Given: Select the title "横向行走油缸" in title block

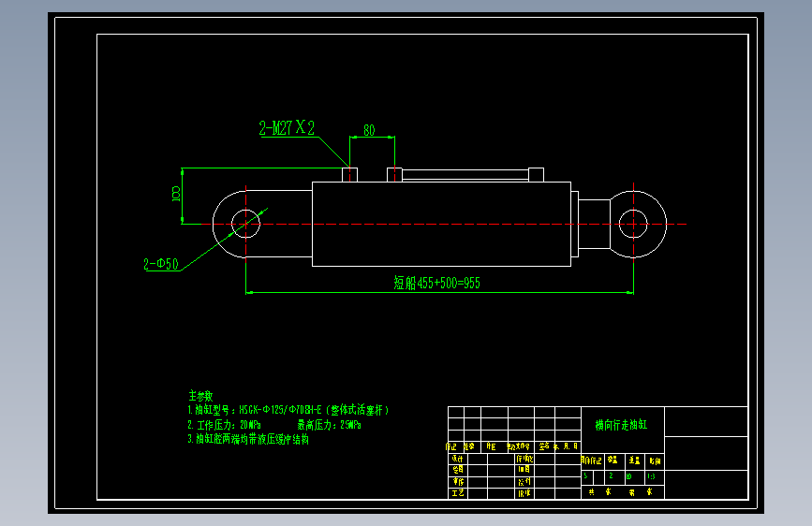Looking at the screenshot, I should tap(621, 425).
